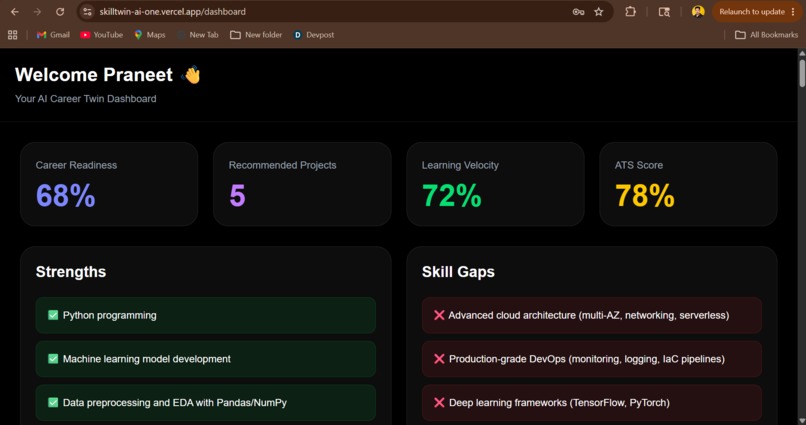806x425 pixels.
Task: Select 'Data preprocessing and EDA with Pandas/NumPy' text
Action: [x=175, y=403]
